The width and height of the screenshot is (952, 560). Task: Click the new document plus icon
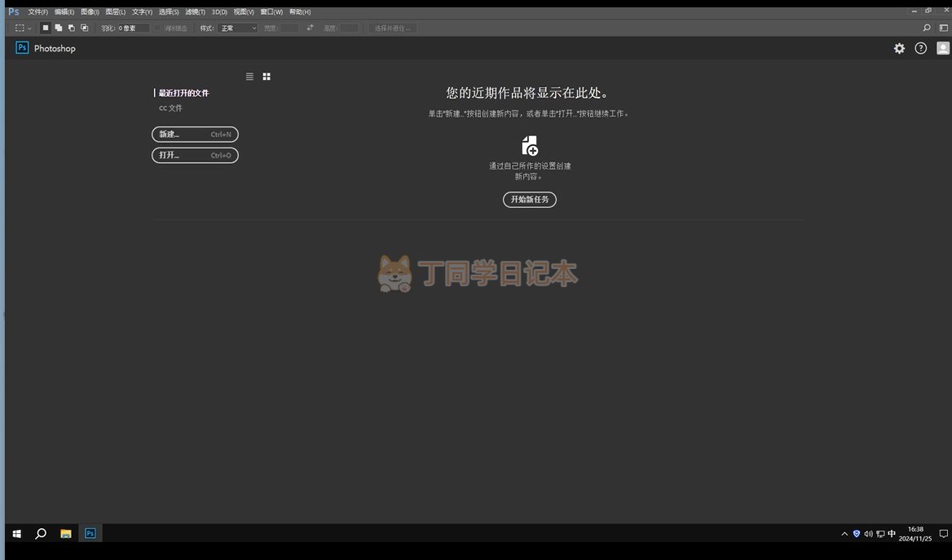tap(530, 146)
